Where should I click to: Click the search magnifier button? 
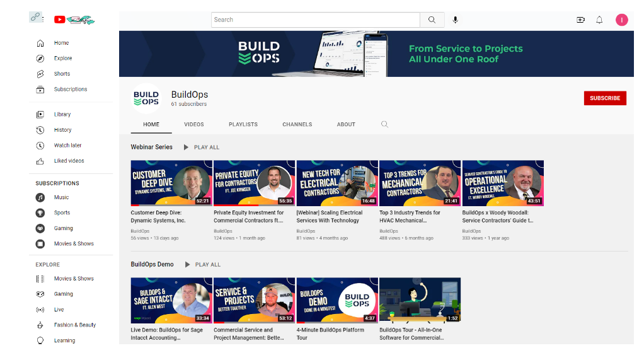432,20
